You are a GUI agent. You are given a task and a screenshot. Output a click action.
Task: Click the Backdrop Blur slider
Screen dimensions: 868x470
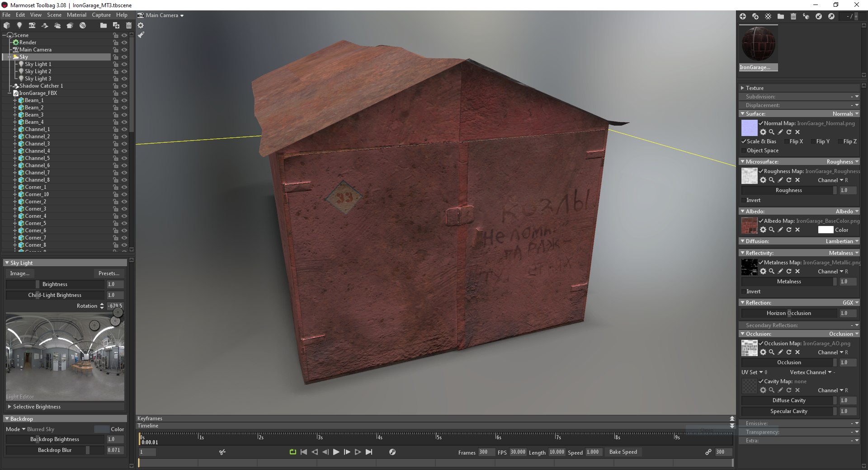[x=55, y=450]
